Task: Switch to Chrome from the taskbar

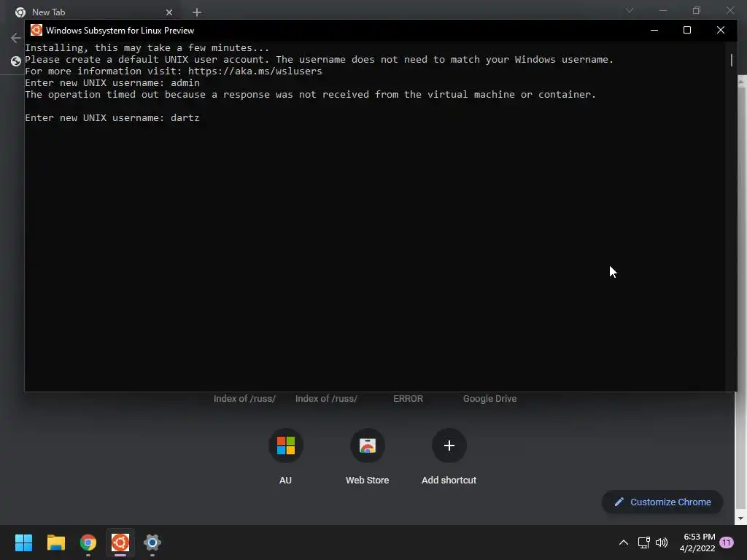Action: click(x=88, y=542)
